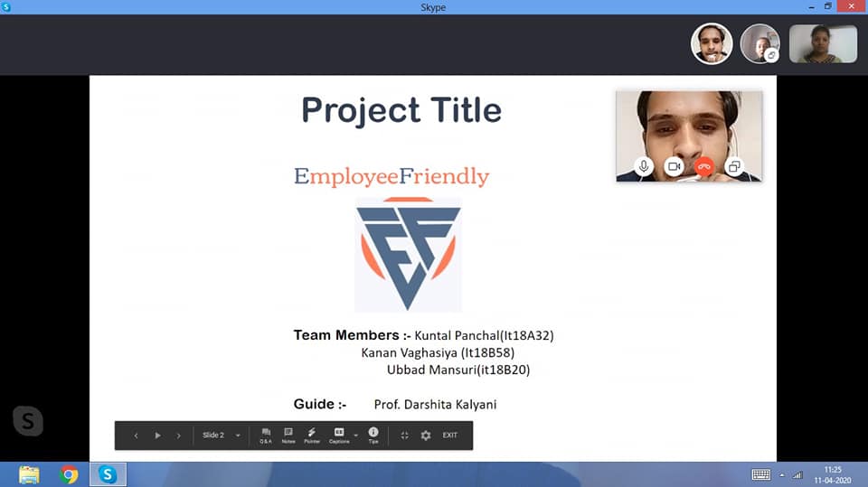Show hidden system tray icons
Screen dimensions: 868x487
pyautogui.click(x=781, y=475)
